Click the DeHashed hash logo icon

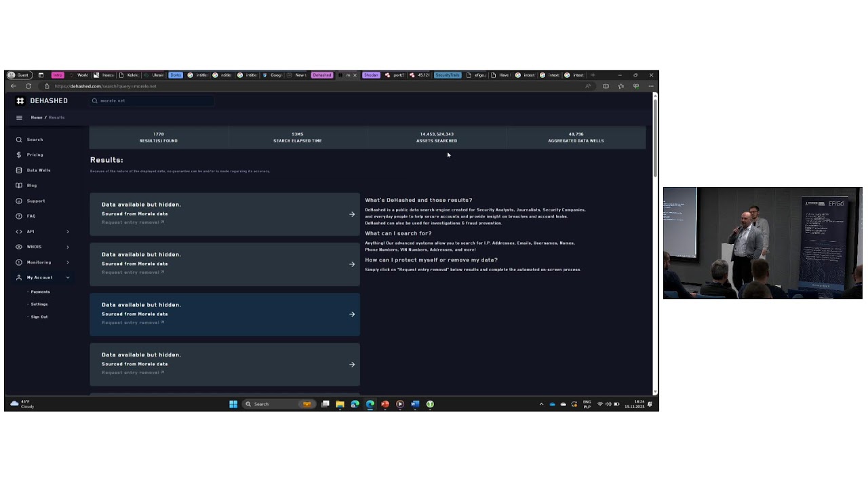[x=20, y=100]
